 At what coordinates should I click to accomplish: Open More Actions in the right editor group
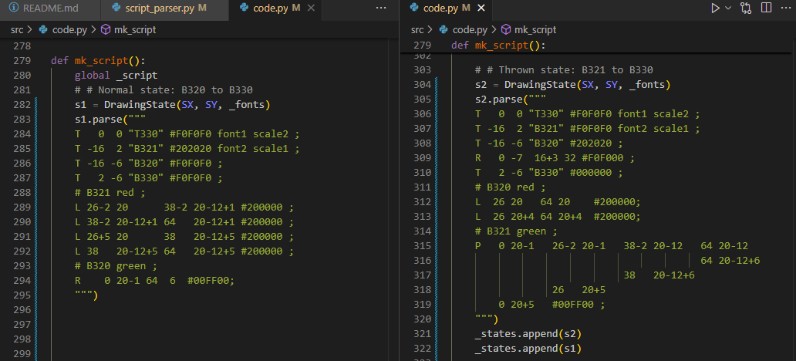(x=785, y=8)
